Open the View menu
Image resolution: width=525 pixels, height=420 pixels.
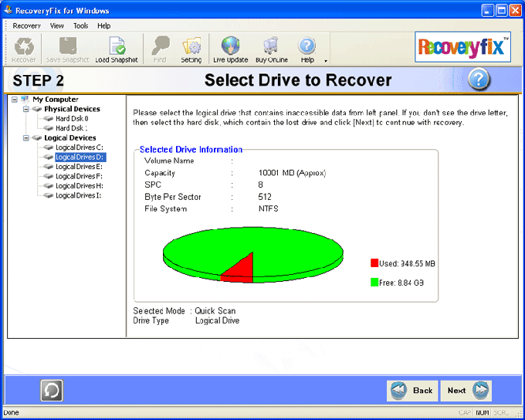[x=56, y=25]
